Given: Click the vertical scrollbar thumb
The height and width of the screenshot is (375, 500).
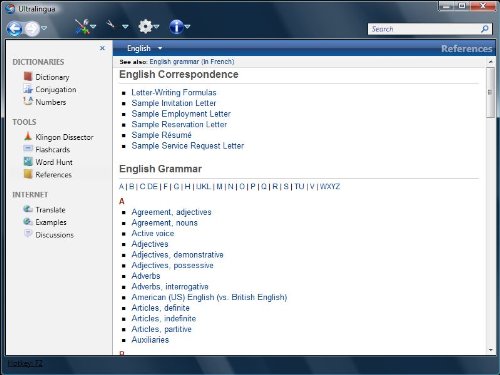Looking at the screenshot, I should coord(490,92).
